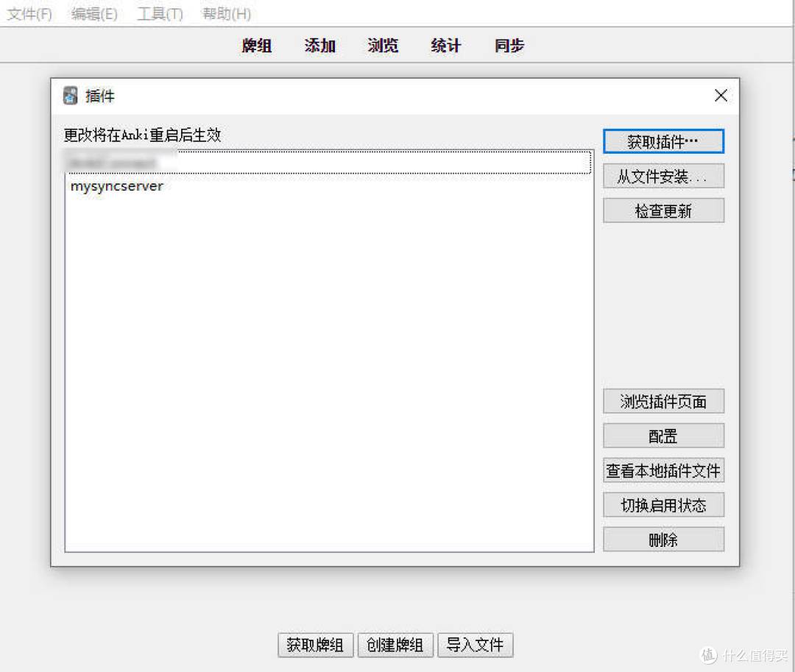
Task: Start a sync with 同步
Action: 508,46
